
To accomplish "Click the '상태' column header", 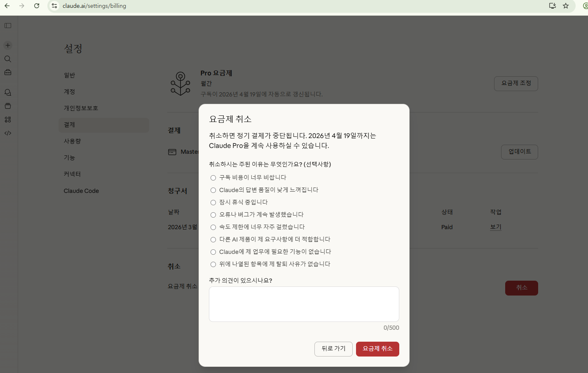I will pos(447,212).
